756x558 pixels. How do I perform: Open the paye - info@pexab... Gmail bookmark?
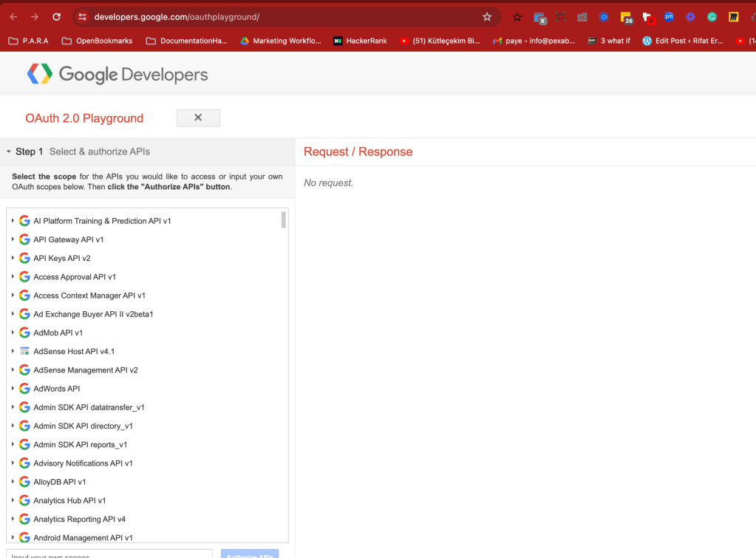coord(534,41)
